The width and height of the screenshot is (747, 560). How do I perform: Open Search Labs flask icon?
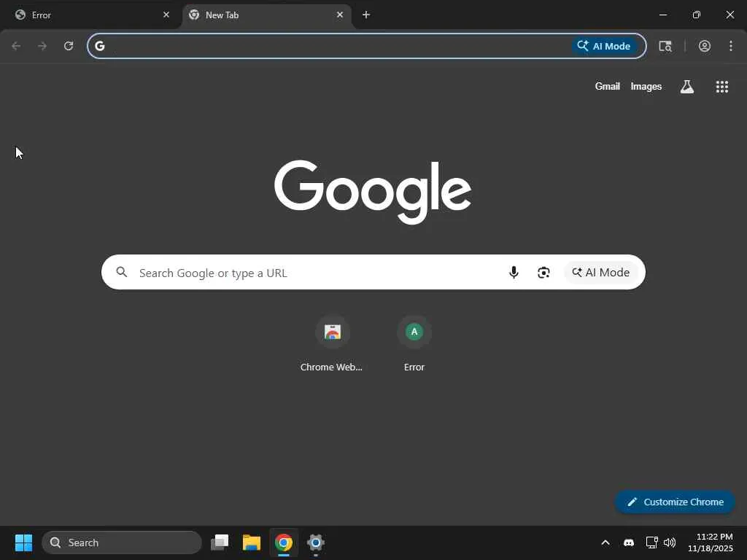[x=687, y=86]
